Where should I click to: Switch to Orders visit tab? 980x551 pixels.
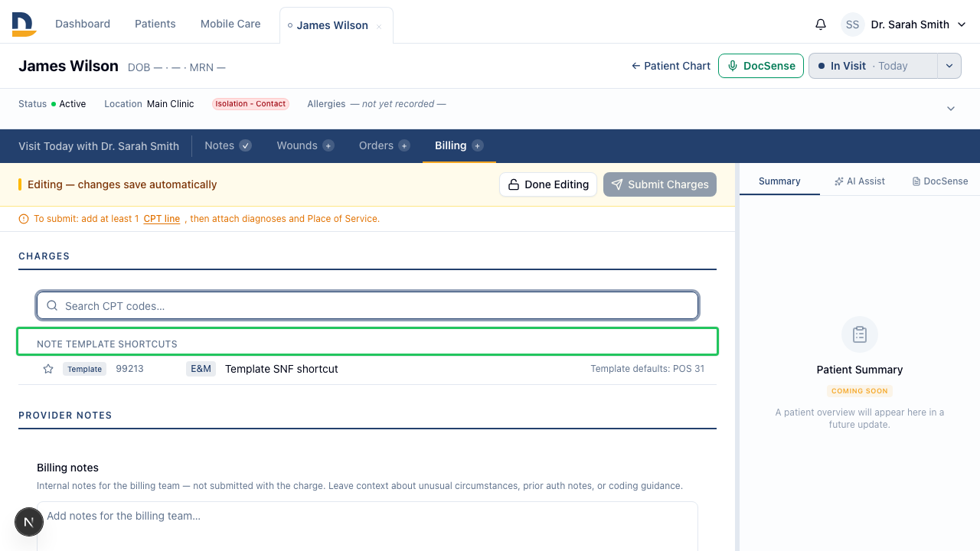click(384, 145)
